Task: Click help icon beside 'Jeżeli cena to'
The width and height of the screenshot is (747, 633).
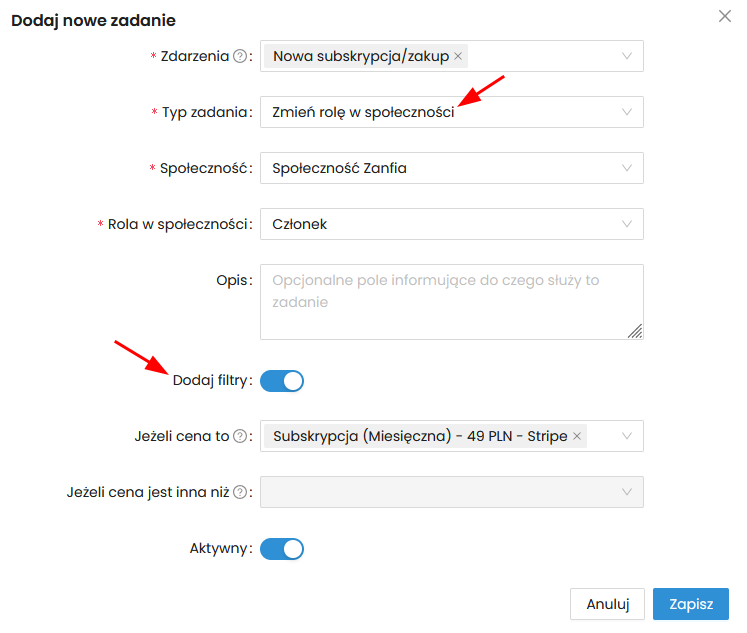Action: pos(240,437)
